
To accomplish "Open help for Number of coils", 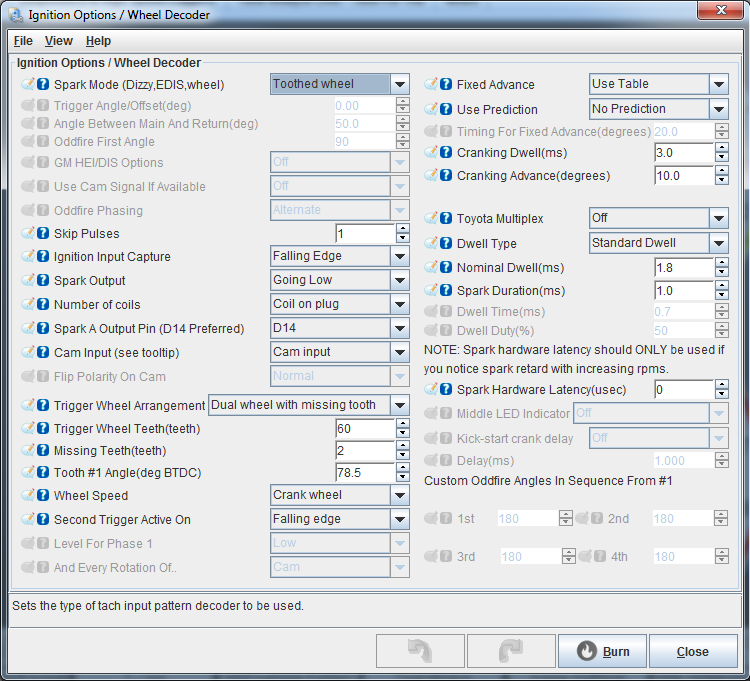I will [x=44, y=305].
